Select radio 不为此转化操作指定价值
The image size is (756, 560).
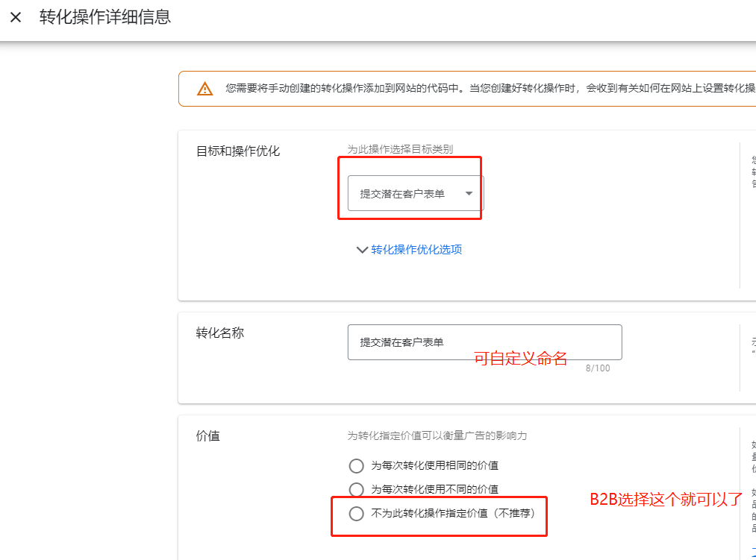tap(356, 514)
